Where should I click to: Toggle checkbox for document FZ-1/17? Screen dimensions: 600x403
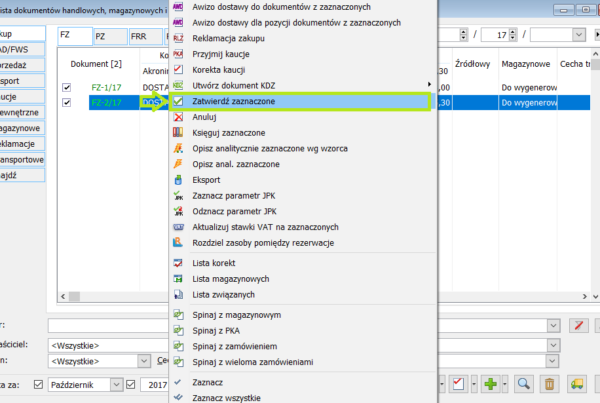click(x=67, y=87)
